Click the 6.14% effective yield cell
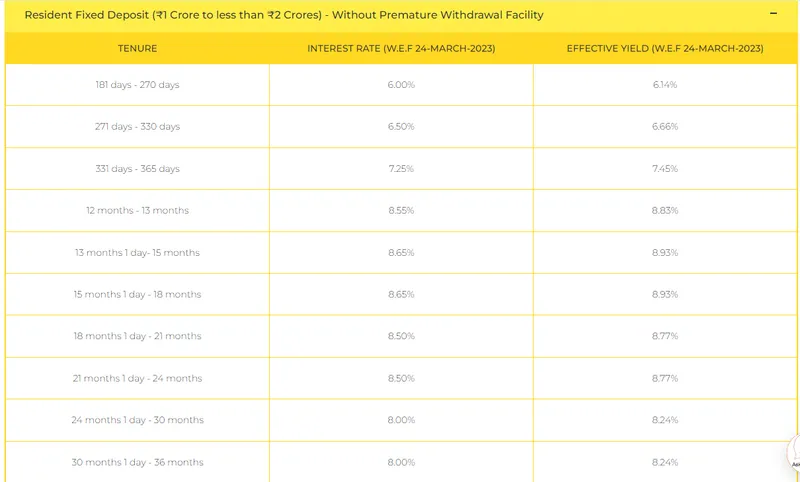 [x=665, y=85]
